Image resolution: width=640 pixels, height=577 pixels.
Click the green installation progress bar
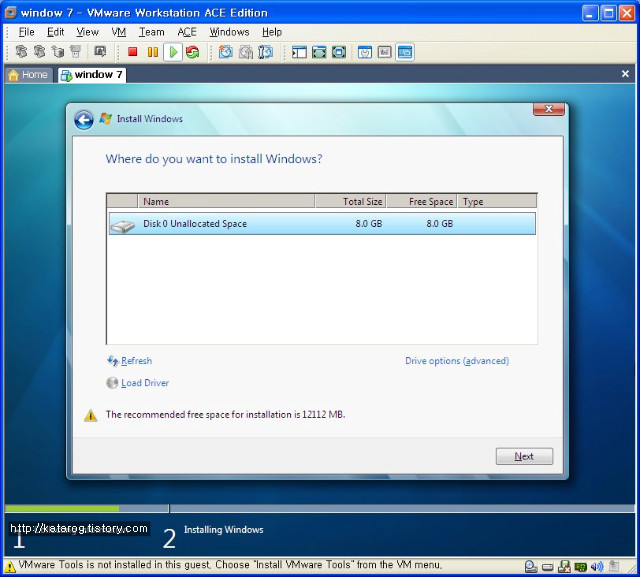point(62,509)
